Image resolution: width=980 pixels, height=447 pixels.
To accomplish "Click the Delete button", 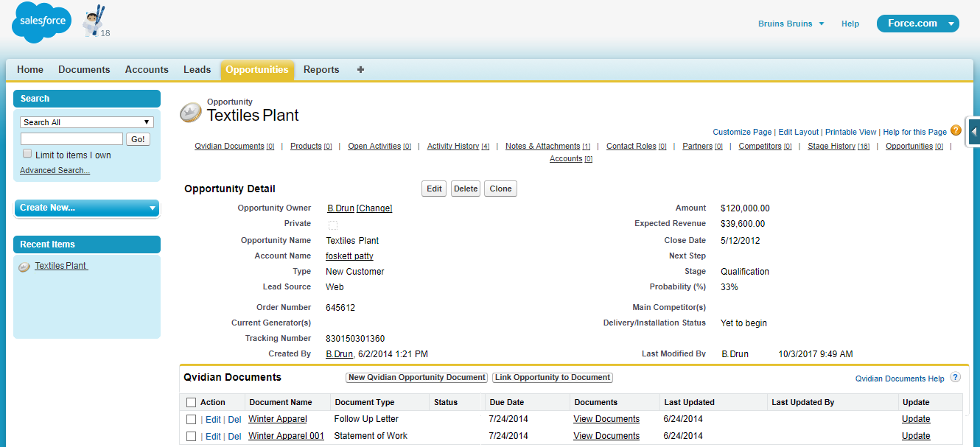I will (x=466, y=189).
